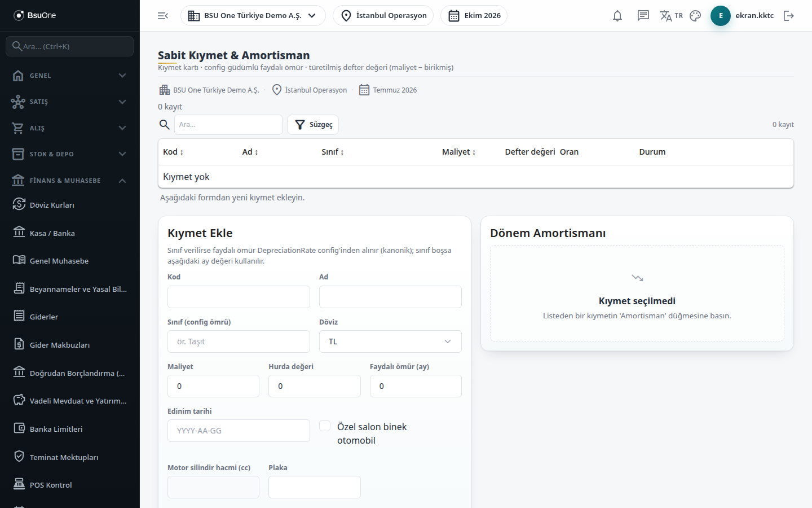This screenshot has width=812, height=508.
Task: Change language via the TR translate icon
Action: click(x=671, y=16)
